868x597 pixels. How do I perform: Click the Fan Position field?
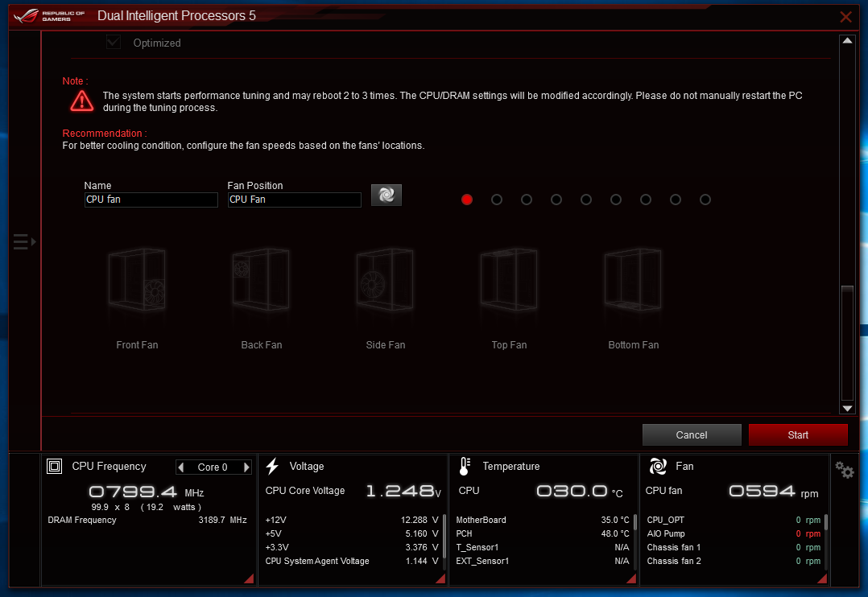[x=294, y=200]
